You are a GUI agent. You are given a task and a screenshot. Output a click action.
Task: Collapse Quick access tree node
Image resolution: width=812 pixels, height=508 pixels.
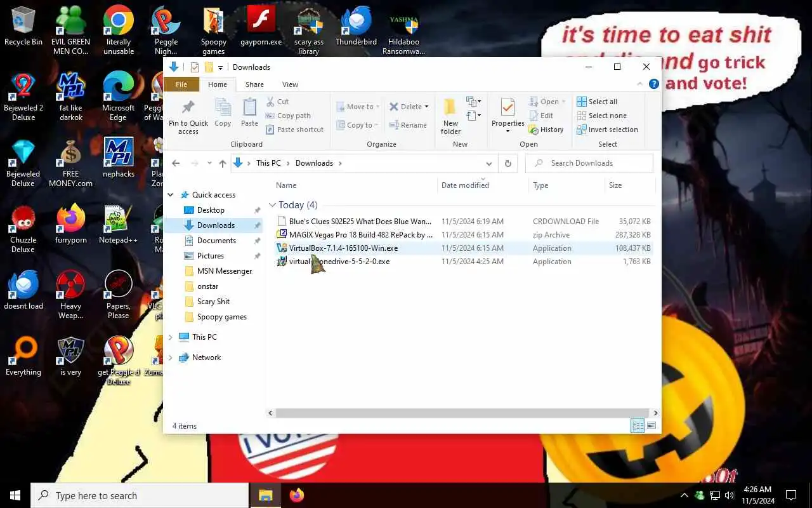click(x=171, y=195)
